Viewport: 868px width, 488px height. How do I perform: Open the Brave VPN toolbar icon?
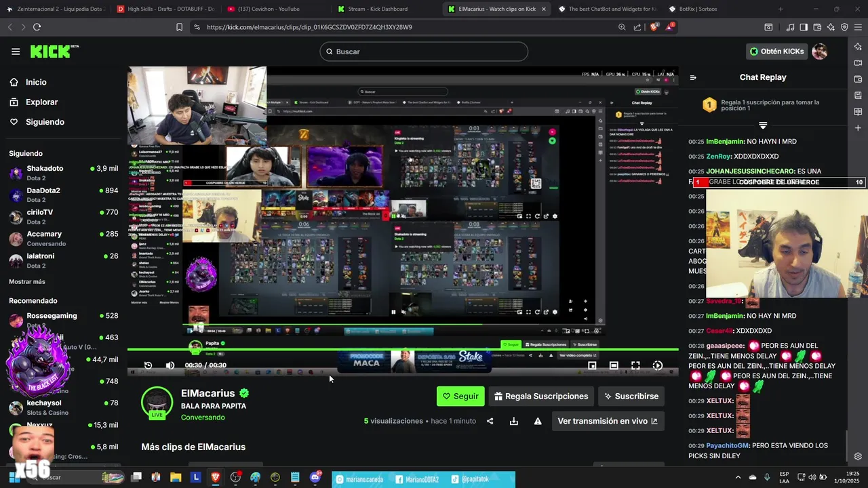point(844,27)
